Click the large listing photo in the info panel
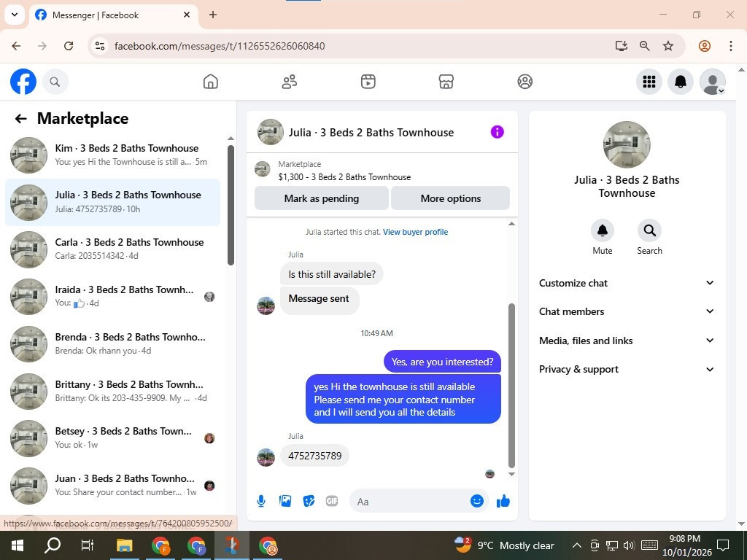Viewport: 747px width, 560px height. 627,144
